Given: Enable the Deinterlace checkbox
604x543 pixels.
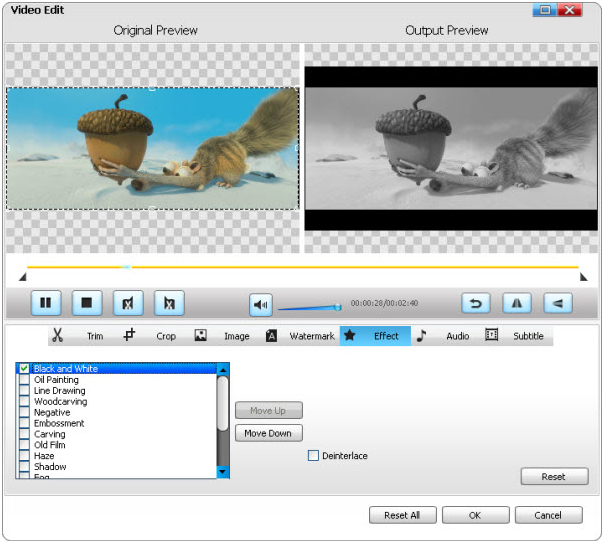Looking at the screenshot, I should (313, 456).
